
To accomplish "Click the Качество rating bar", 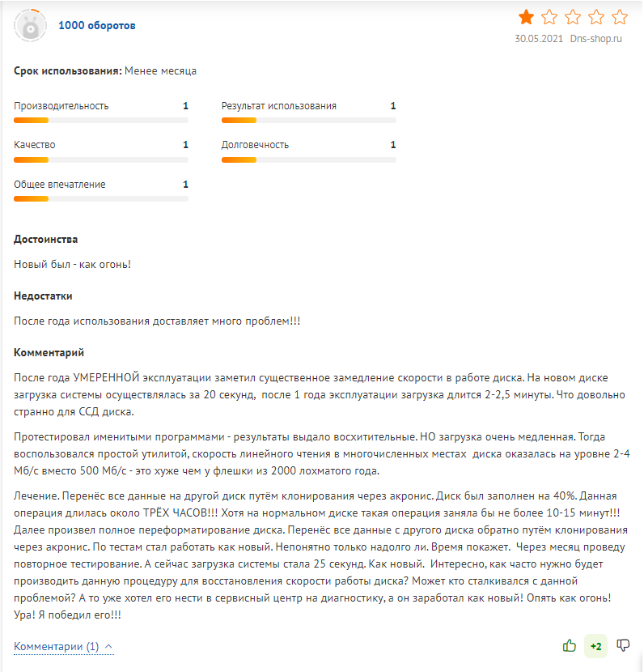I will pyautogui.click(x=101, y=159).
